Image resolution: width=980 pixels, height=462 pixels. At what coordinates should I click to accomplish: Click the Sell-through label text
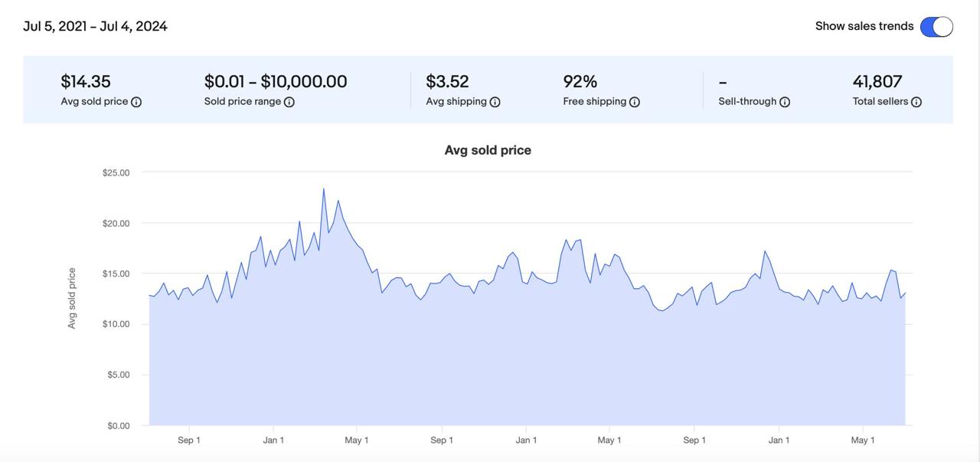pos(747,101)
